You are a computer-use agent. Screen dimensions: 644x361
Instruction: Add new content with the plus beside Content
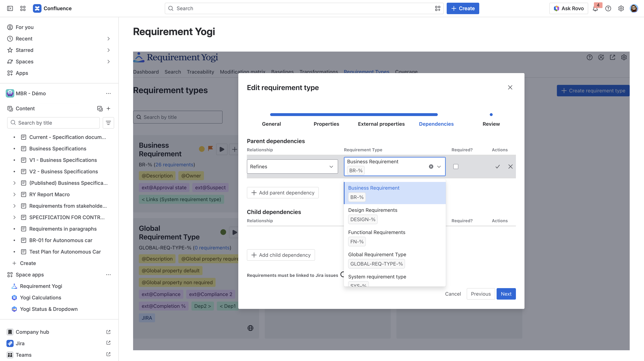coord(108,108)
